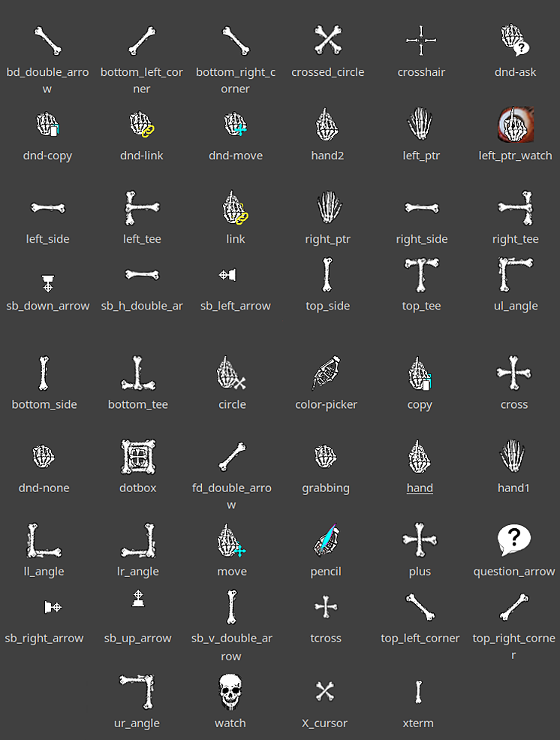The width and height of the screenshot is (560, 740).
Task: Select the top_right_corner bone icon
Action: [514, 607]
